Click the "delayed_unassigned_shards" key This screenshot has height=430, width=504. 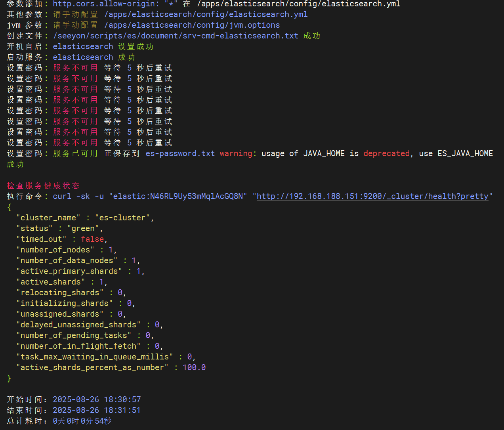tap(78, 325)
